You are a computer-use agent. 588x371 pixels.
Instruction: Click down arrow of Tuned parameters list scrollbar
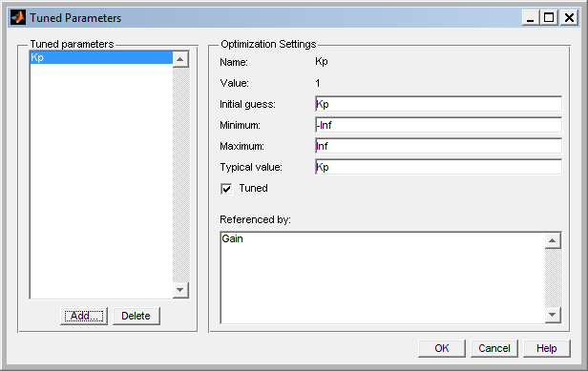[x=180, y=290]
